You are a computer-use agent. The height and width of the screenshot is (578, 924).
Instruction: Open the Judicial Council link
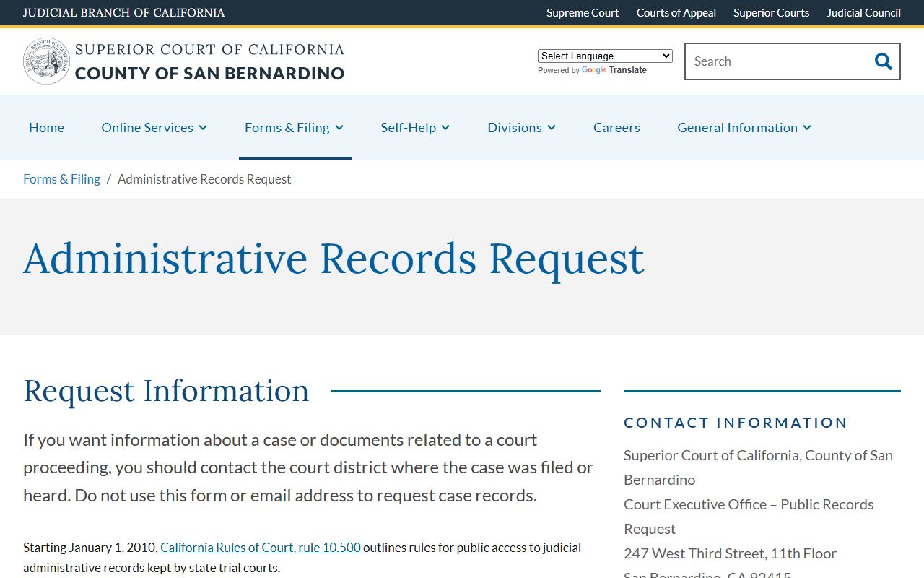(863, 13)
